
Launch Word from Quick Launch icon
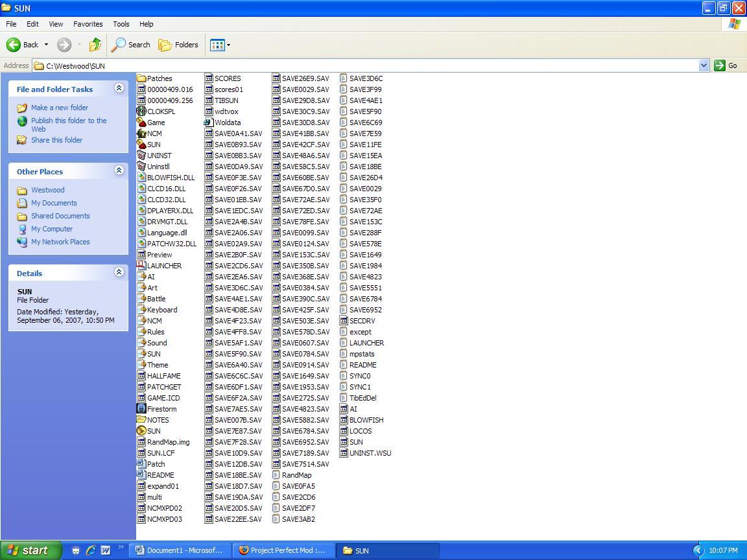click(x=105, y=550)
